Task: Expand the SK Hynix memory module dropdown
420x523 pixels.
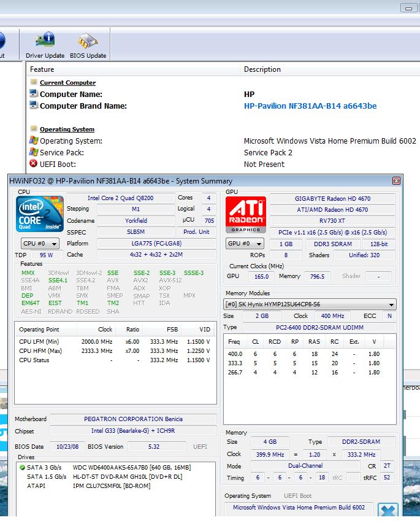Action: pos(310,304)
